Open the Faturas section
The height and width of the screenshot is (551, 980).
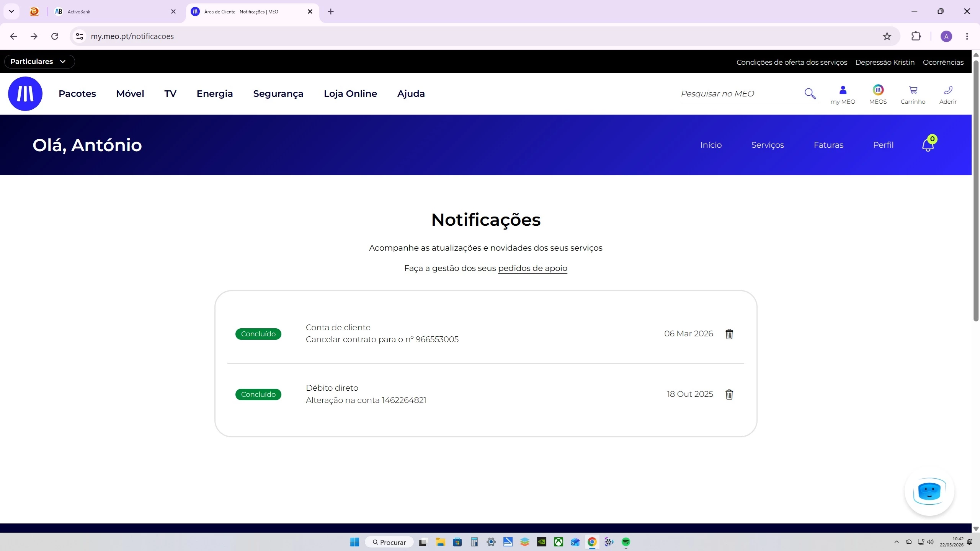(828, 145)
